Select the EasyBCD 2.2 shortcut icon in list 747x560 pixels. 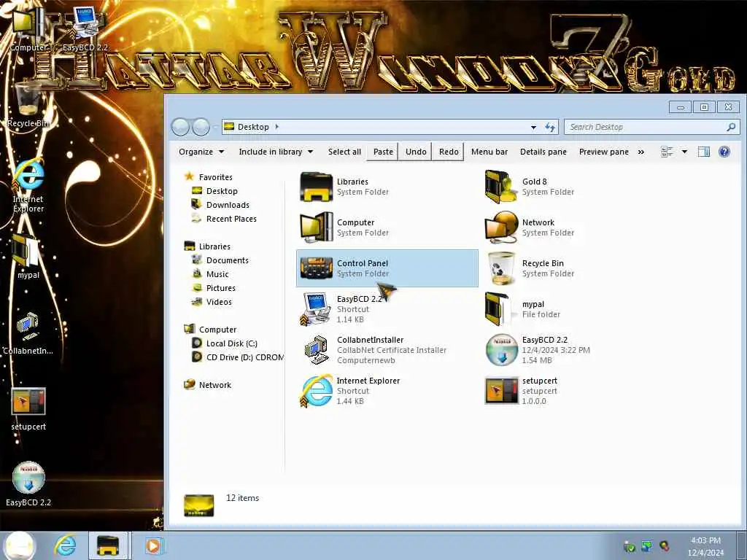(316, 309)
